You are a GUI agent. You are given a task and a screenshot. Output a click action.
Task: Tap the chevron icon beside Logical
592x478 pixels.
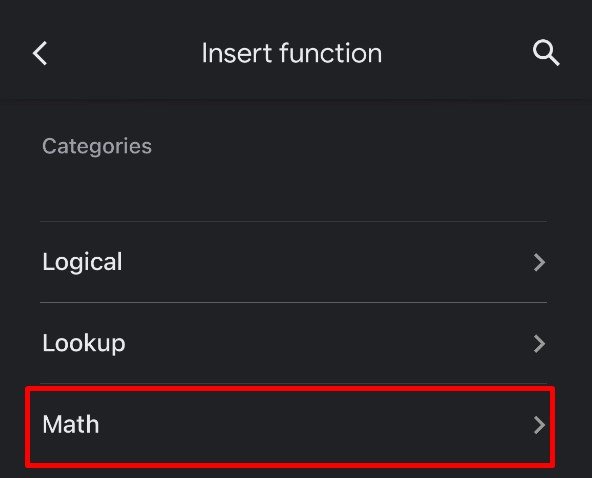click(x=540, y=262)
